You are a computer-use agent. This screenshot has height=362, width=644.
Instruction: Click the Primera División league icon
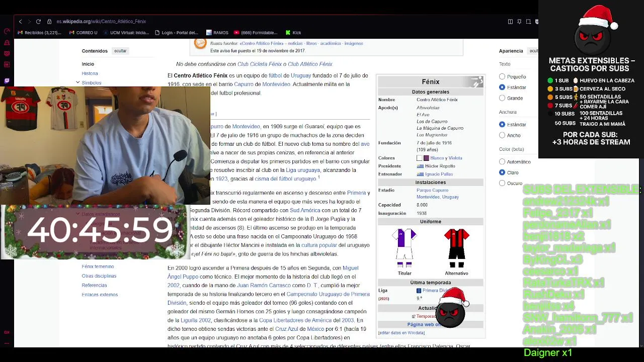pos(419,291)
